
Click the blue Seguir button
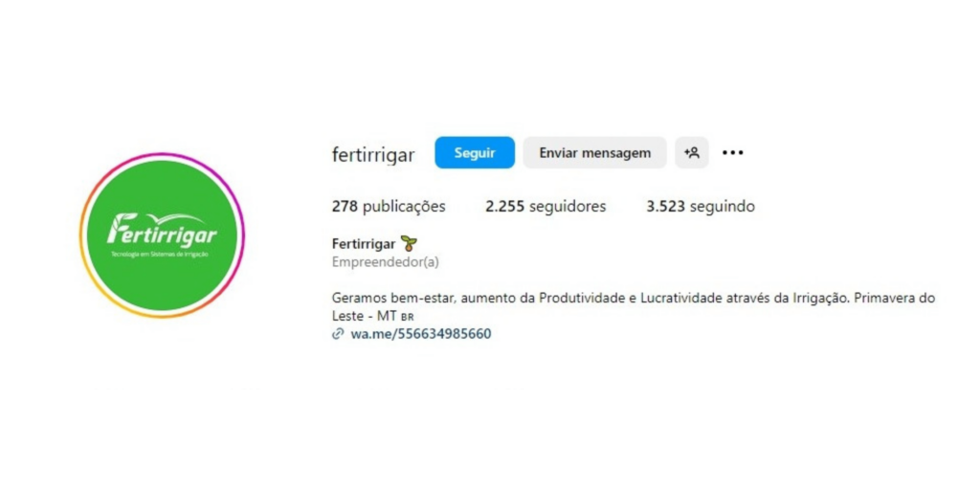click(x=475, y=152)
